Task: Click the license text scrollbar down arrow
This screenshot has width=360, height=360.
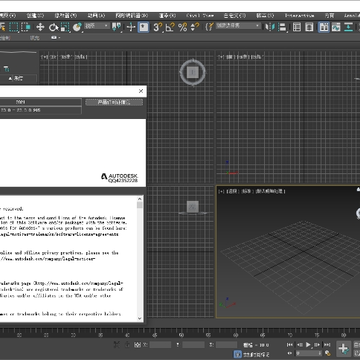Action: click(140, 319)
